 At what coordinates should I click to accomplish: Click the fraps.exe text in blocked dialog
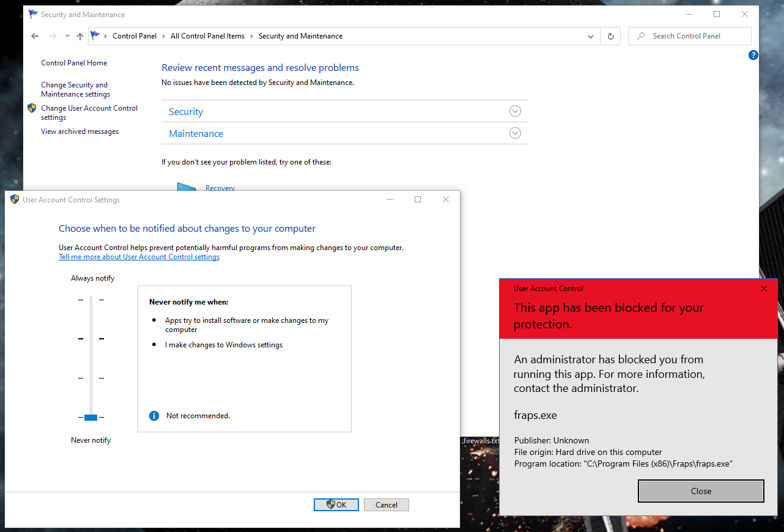coord(535,415)
